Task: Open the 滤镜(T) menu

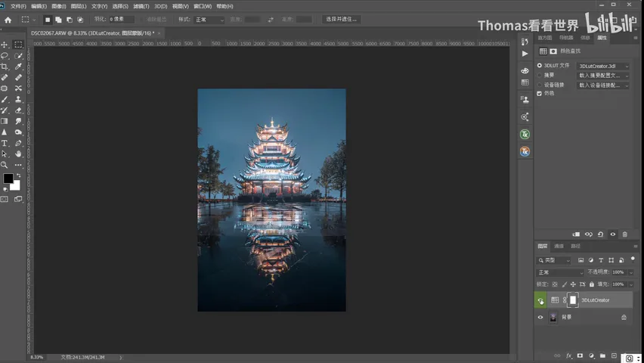Action: coord(141,6)
